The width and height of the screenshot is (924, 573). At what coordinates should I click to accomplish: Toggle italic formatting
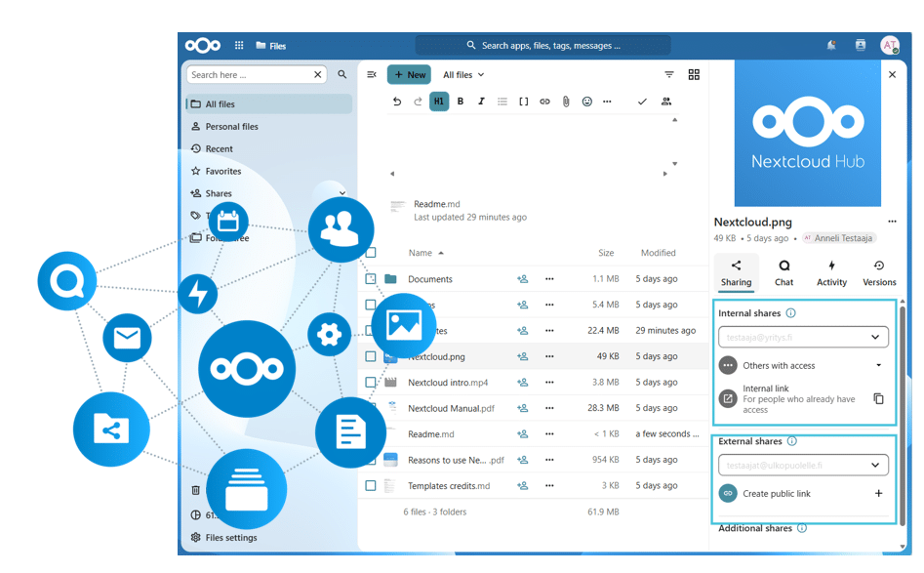[x=481, y=102]
